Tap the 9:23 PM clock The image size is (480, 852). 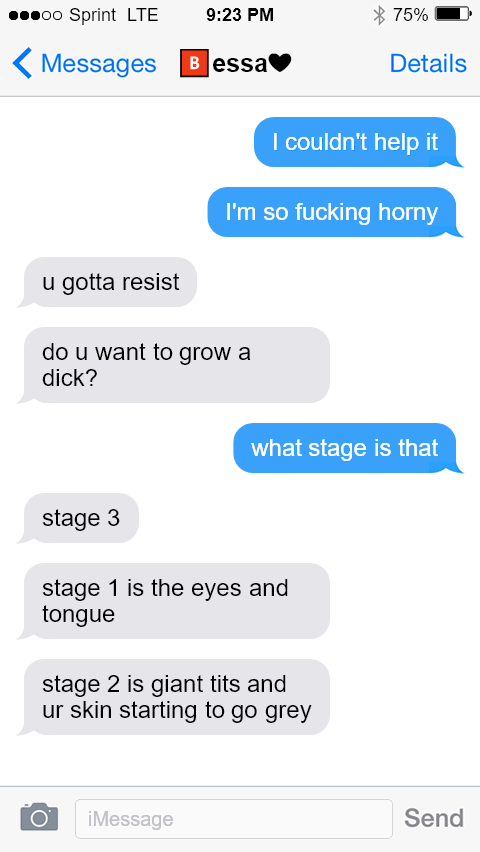tap(240, 15)
